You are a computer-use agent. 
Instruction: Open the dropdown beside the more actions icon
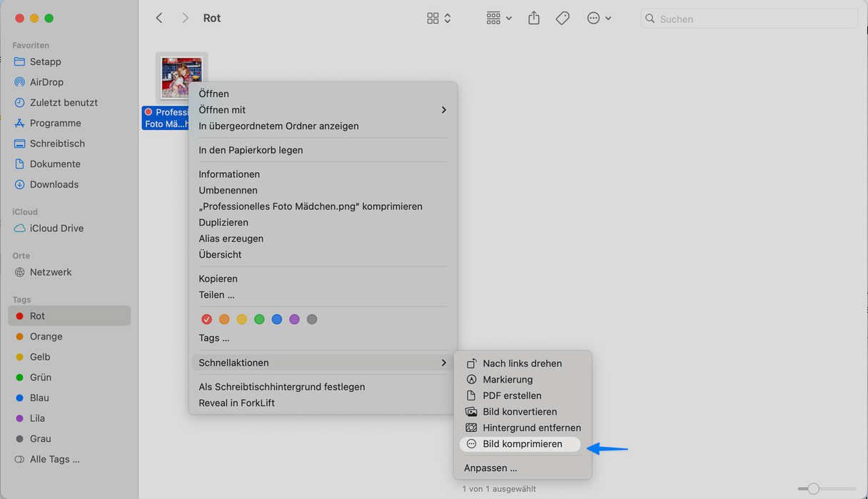pos(608,18)
